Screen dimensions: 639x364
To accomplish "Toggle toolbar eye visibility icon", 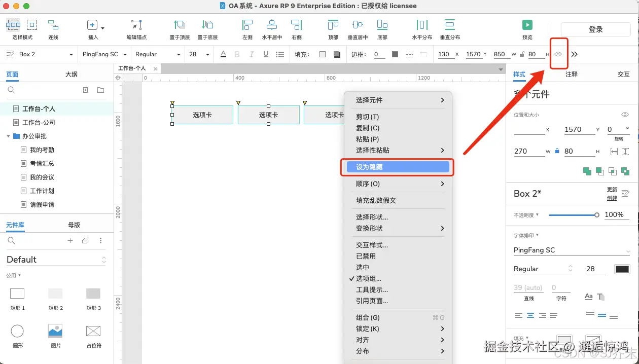I will (x=558, y=54).
